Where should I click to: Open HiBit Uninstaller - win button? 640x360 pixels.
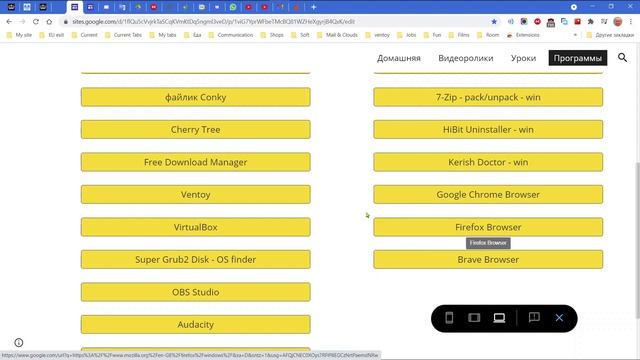488,129
